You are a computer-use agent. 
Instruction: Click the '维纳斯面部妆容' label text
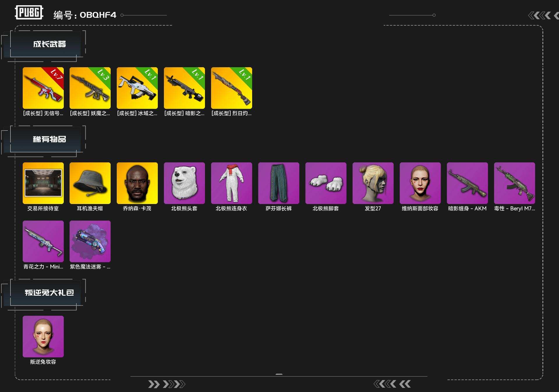420,208
